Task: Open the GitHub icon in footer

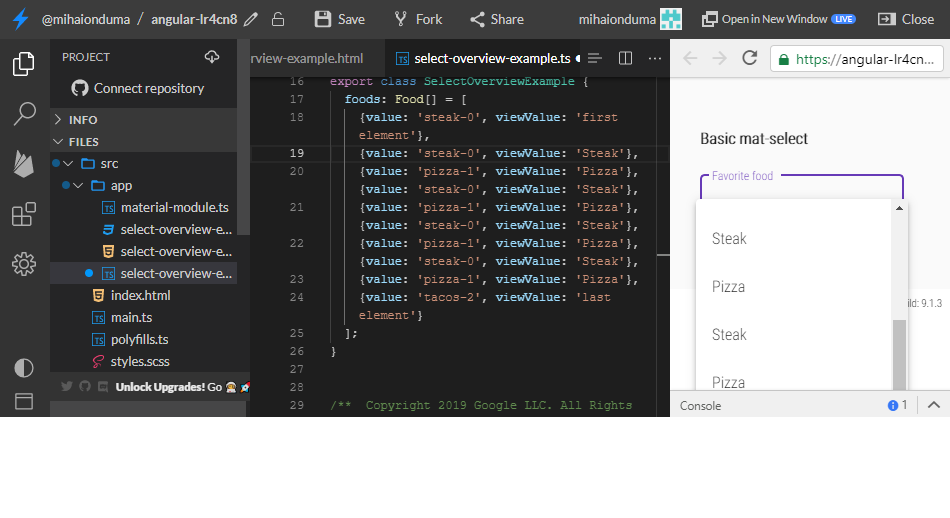Action: point(85,386)
